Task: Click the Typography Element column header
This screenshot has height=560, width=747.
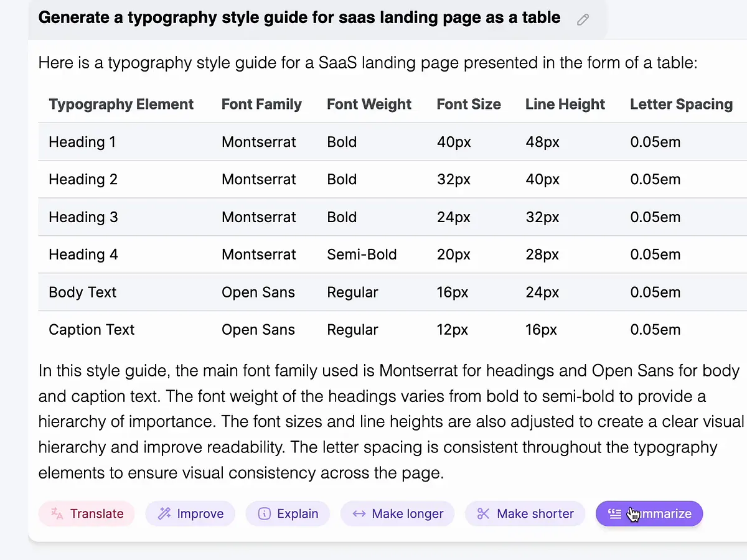Action: pyautogui.click(x=121, y=104)
